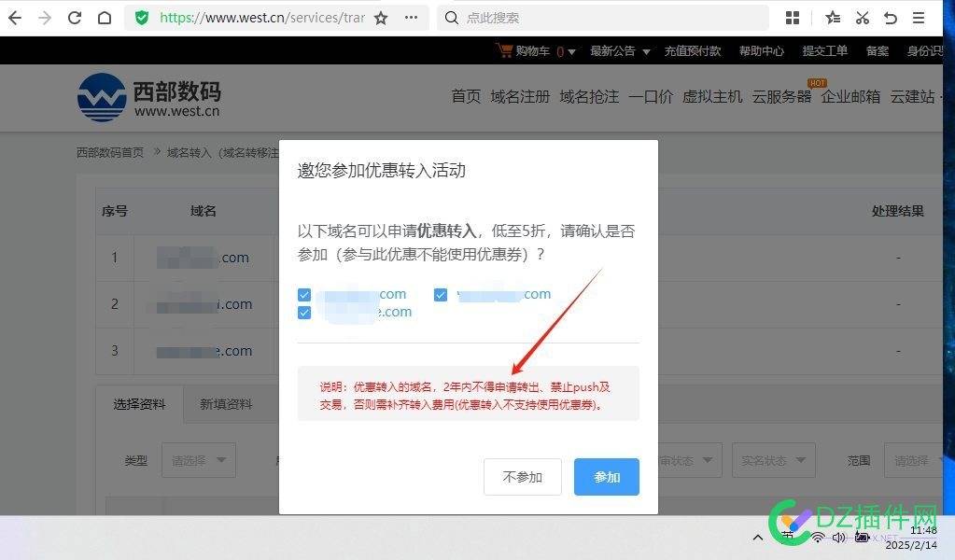Open the 虚拟主机 nav item

coord(712,96)
